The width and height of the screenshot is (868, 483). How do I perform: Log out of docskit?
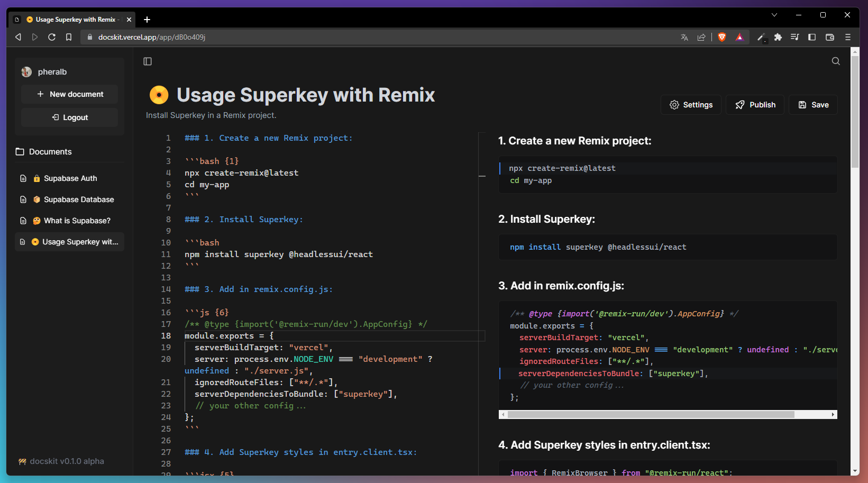pos(69,117)
